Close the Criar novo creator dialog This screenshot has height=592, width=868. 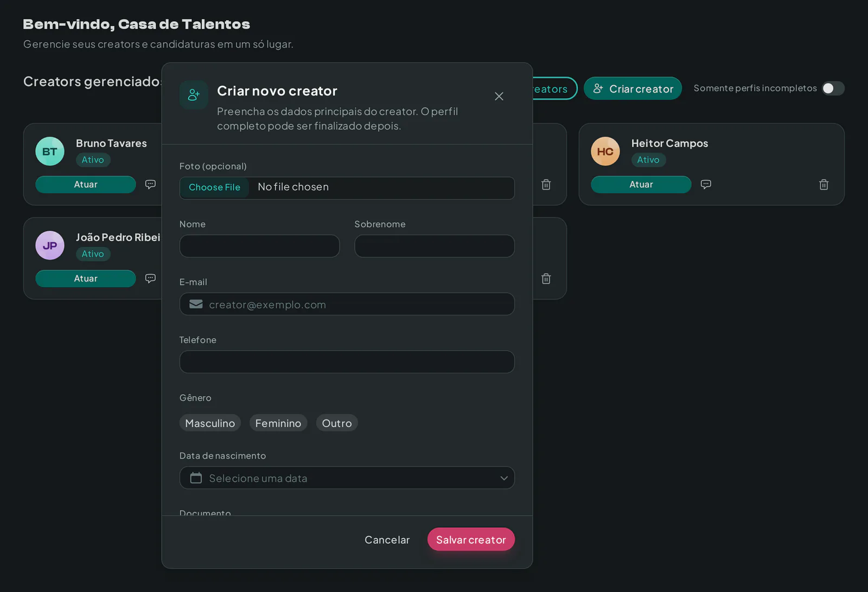tap(499, 96)
